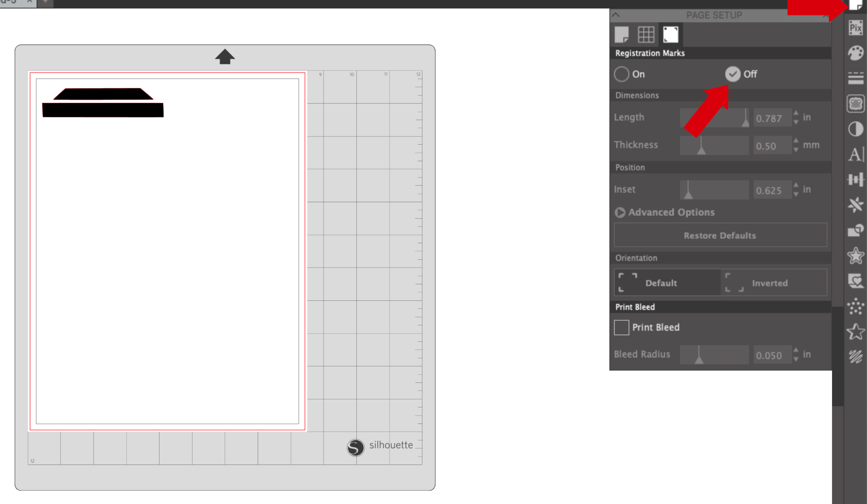This screenshot has width=867, height=504.
Task: Switch to the grid settings tab
Action: (646, 34)
